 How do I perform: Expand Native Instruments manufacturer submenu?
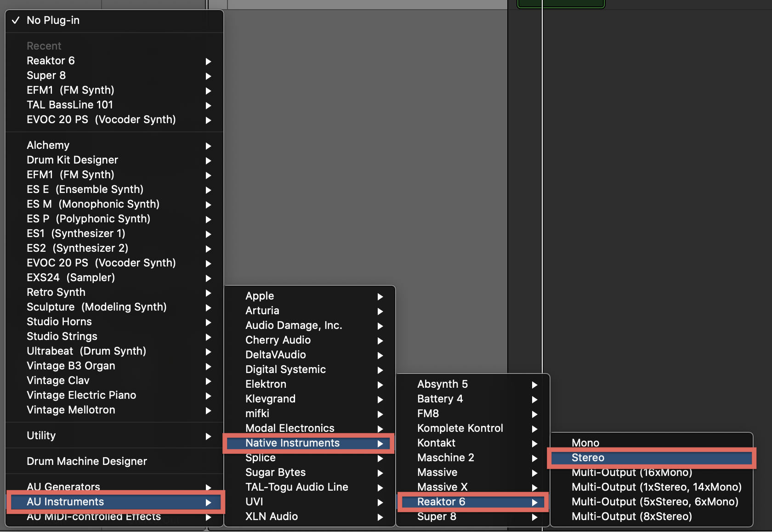(292, 443)
